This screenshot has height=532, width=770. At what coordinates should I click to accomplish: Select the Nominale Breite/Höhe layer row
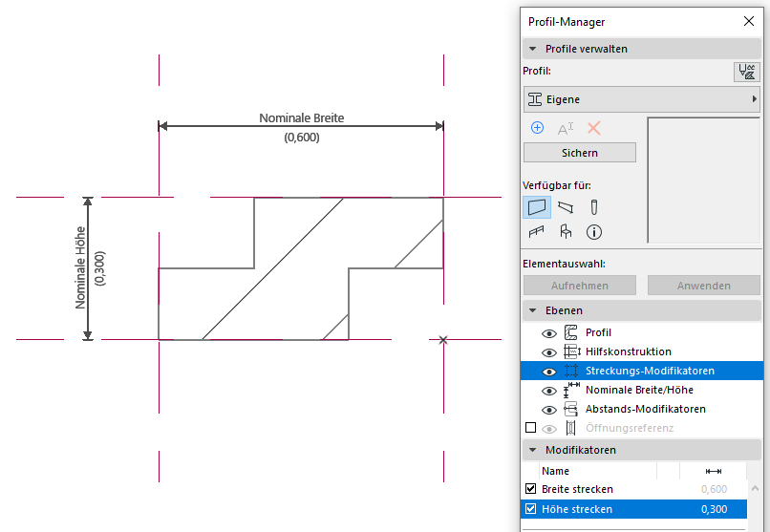642,390
